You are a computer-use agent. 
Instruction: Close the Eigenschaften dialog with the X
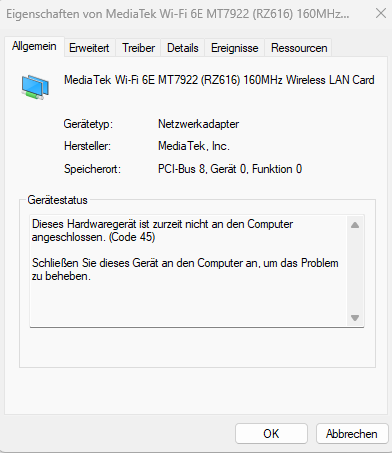coord(381,13)
